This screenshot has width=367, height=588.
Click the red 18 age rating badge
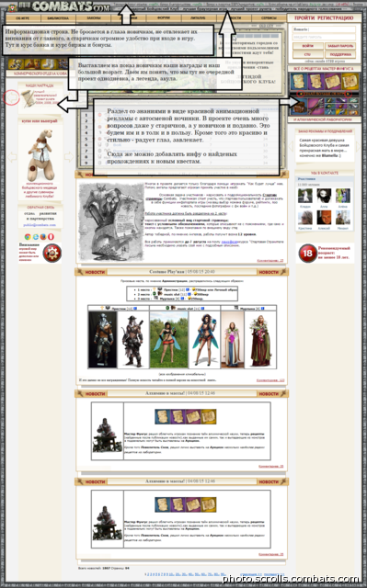pos(307,254)
